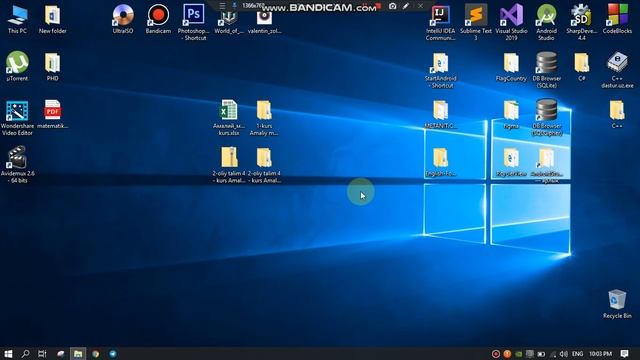
Task: Open Bandicam recording bar menu icon
Action: coord(222,6)
